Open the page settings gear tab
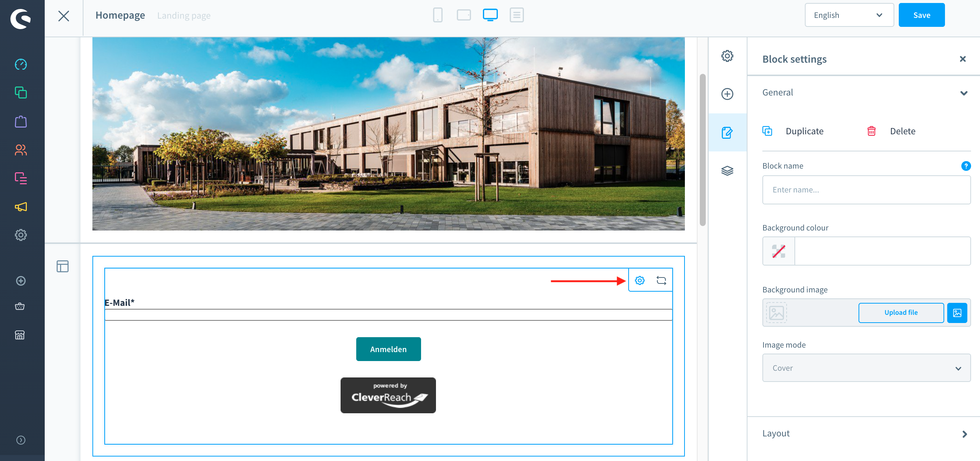980x461 pixels. point(727,56)
